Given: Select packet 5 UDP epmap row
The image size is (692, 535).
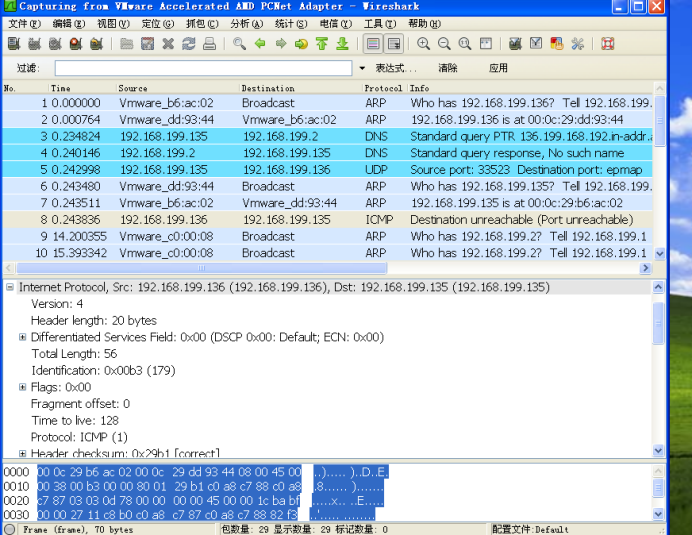Looking at the screenshot, I should (x=327, y=170).
